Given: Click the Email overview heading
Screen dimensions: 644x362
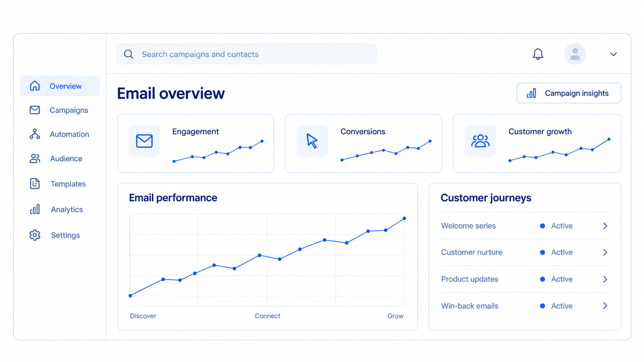Looking at the screenshot, I should 171,93.
